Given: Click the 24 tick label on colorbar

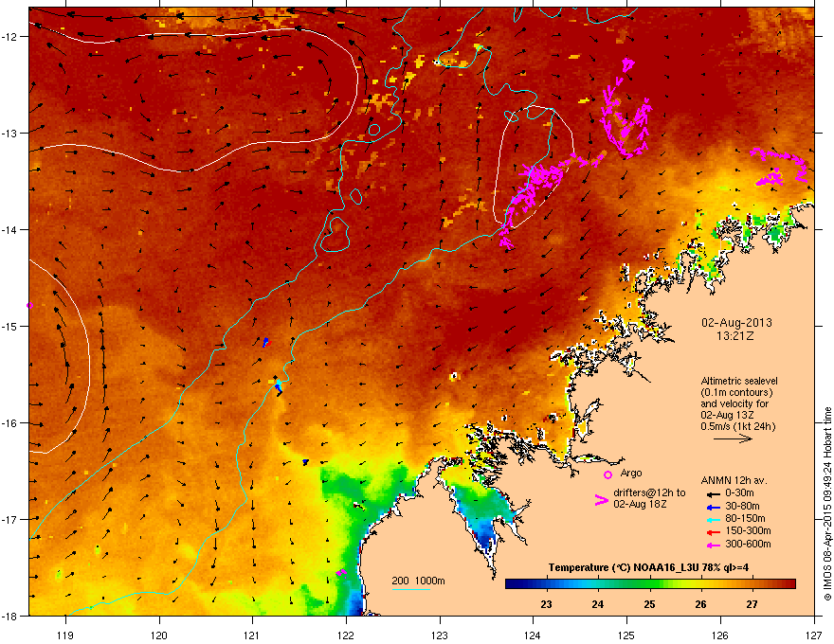Looking at the screenshot, I should [598, 604].
